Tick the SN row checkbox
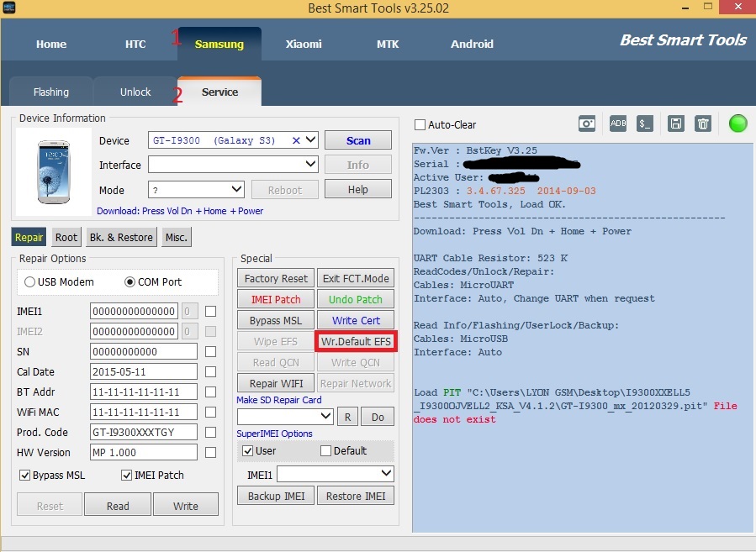 coord(210,352)
